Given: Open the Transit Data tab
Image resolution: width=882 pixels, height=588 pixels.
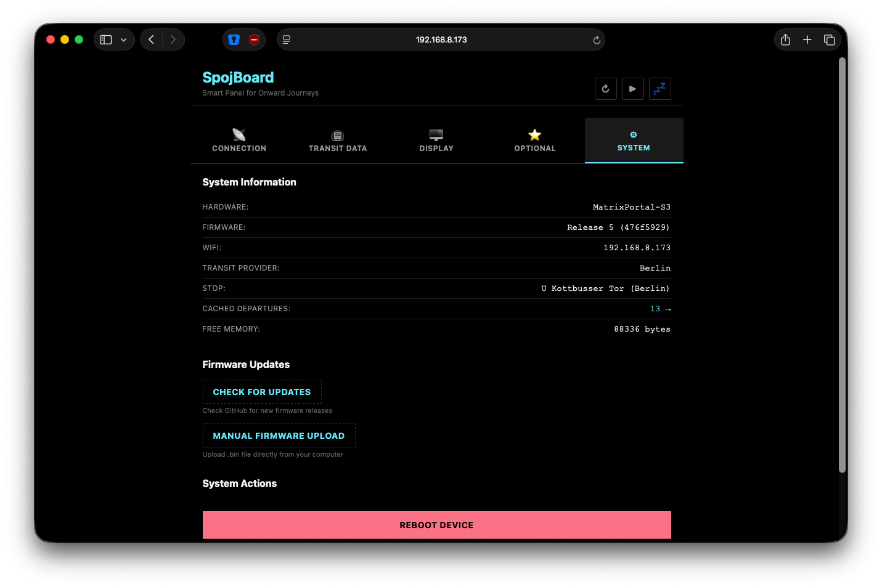Looking at the screenshot, I should tap(338, 141).
